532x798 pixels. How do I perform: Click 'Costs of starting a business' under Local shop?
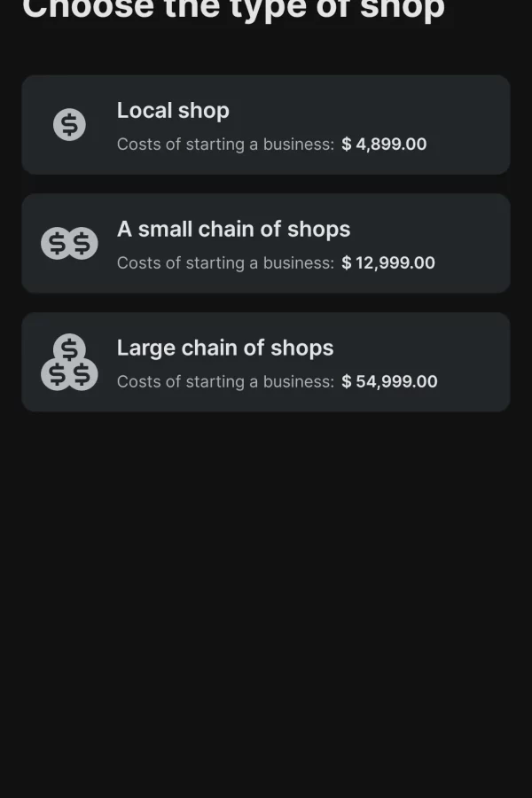pyautogui.click(x=225, y=144)
